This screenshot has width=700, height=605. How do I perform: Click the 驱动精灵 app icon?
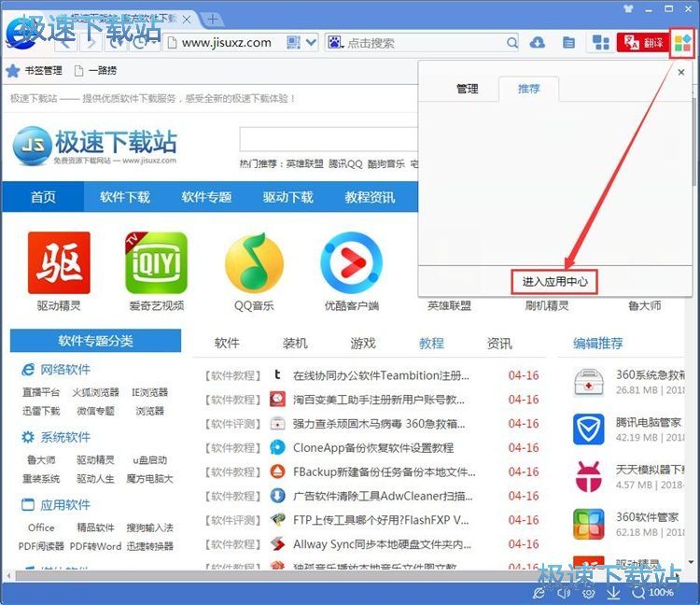pyautogui.click(x=59, y=262)
